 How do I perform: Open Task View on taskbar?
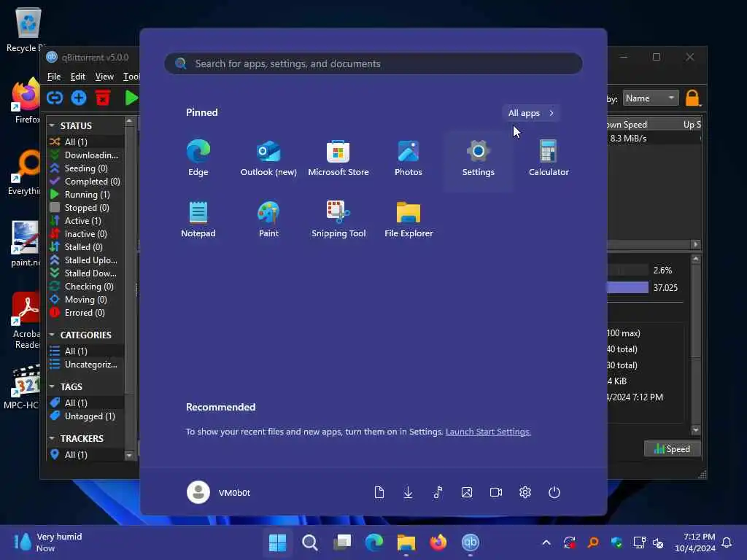click(x=342, y=542)
